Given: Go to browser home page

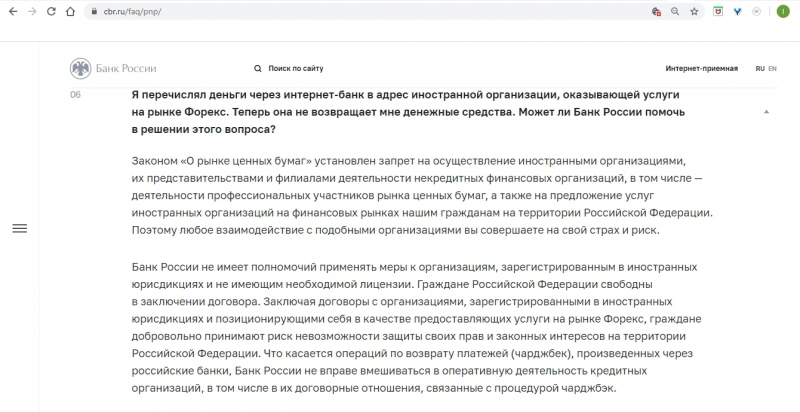Looking at the screenshot, I should 69,11.
